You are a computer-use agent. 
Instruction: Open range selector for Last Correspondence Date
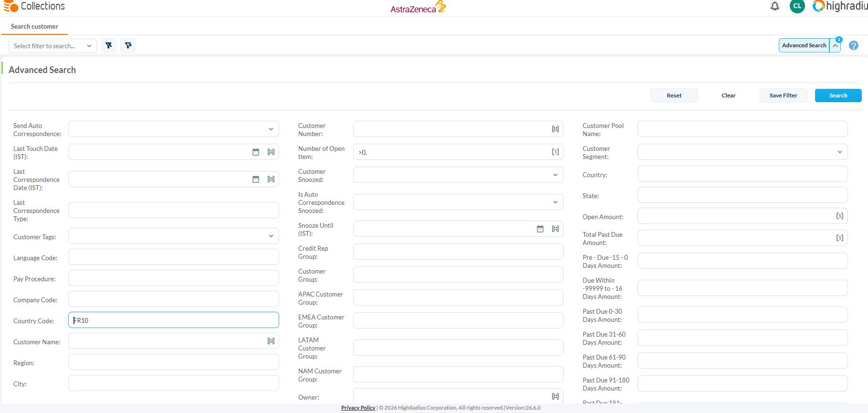[x=271, y=179]
